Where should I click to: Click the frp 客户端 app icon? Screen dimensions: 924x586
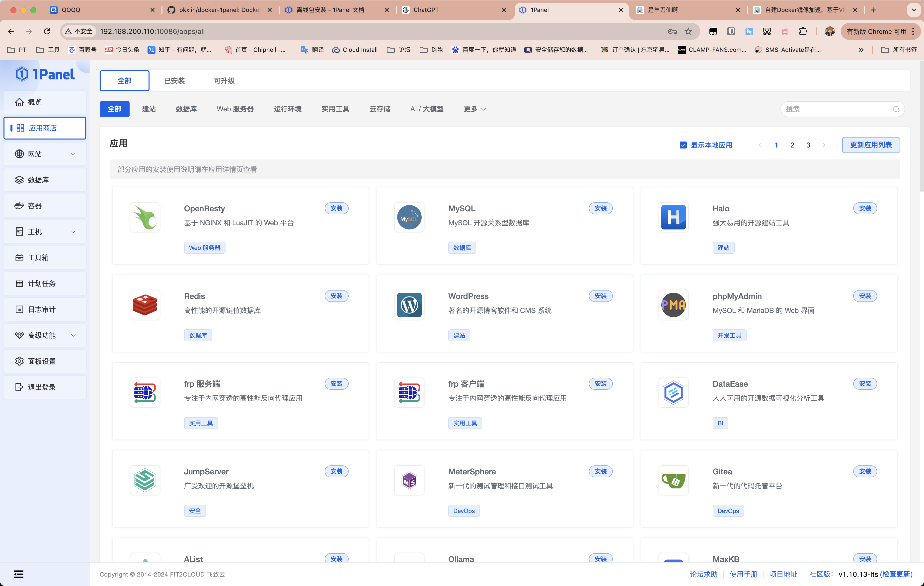[x=409, y=393]
